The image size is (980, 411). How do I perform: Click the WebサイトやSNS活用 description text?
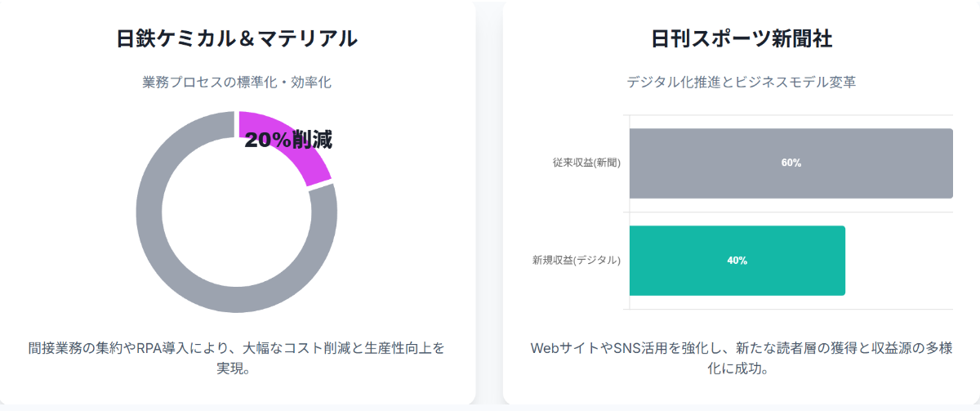[742, 348]
